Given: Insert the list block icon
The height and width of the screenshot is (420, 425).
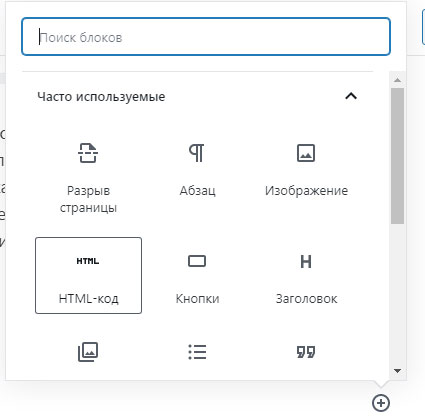Looking at the screenshot, I should coord(197,352).
